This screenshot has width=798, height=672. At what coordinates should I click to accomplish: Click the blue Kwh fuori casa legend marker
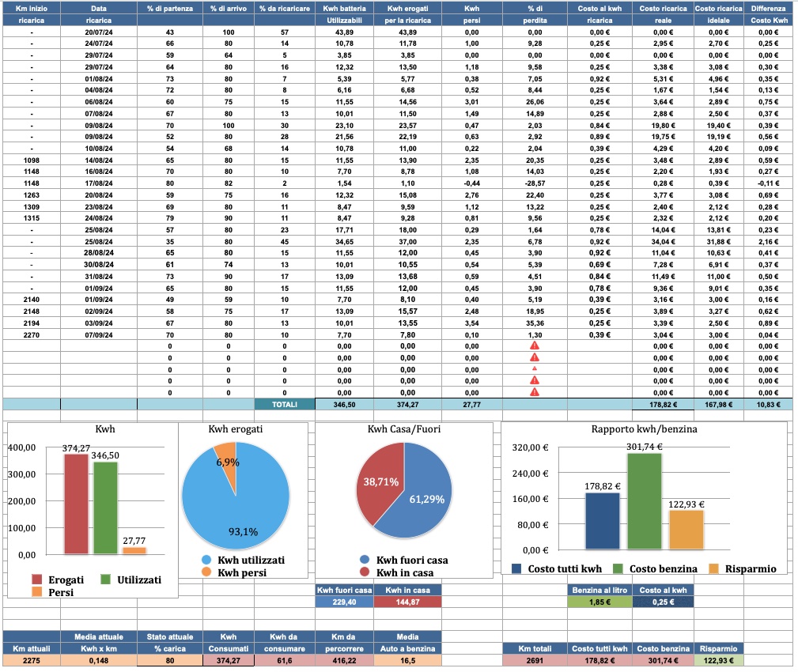(363, 560)
